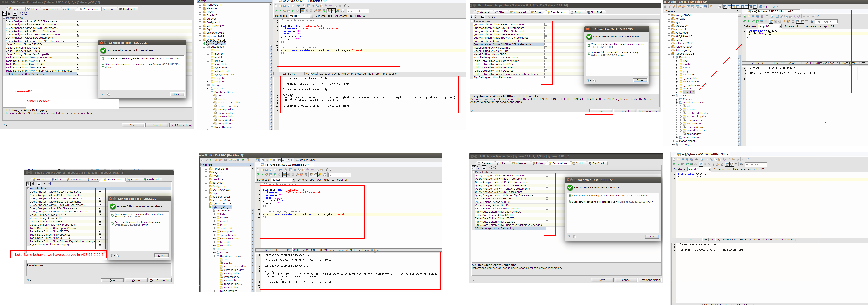Click Servers tree scrollbar up arrow in 15.0.10-5

tap(252, 168)
